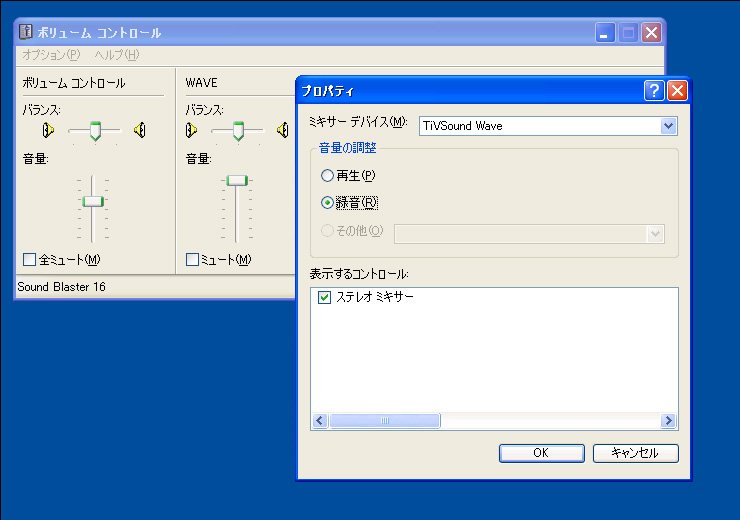Screen dimensions: 740x520
Task: Close the プロパティ dialog with the X
Action: [677, 90]
